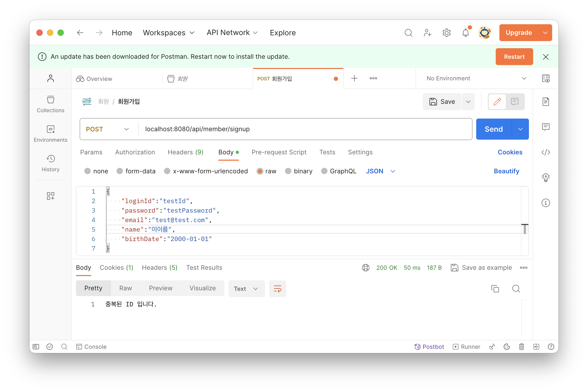Click the notifications bell icon

(x=465, y=33)
